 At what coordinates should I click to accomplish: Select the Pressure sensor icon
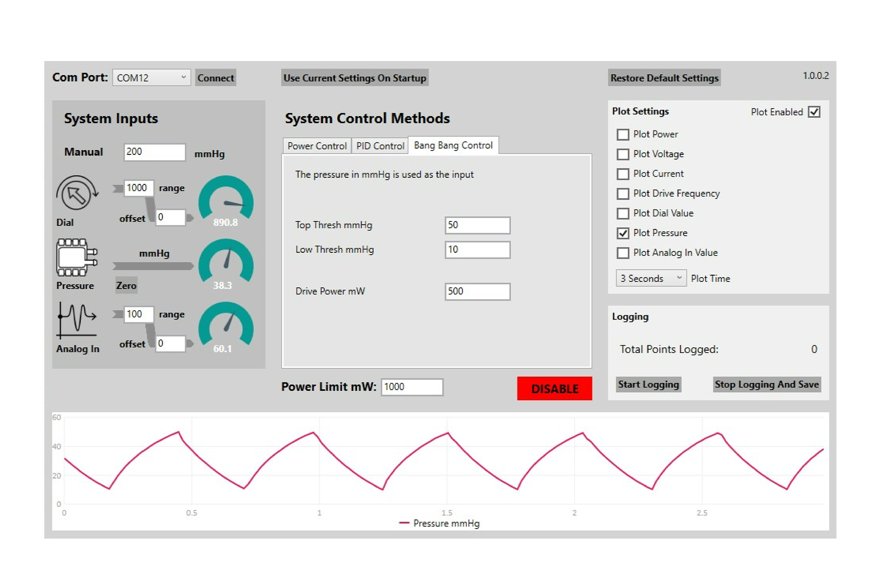pos(77,257)
